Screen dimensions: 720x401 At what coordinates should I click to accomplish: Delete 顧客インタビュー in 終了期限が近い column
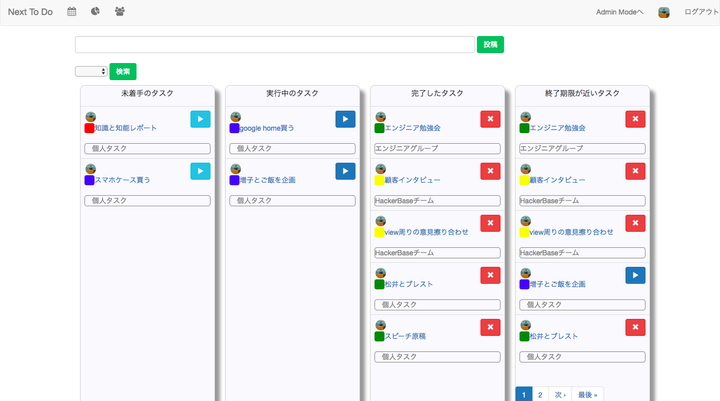pos(636,171)
